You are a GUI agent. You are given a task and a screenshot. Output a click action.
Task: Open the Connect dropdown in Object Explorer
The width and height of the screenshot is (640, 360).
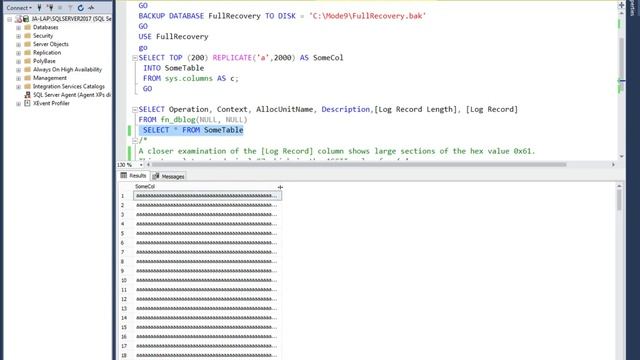coord(19,8)
